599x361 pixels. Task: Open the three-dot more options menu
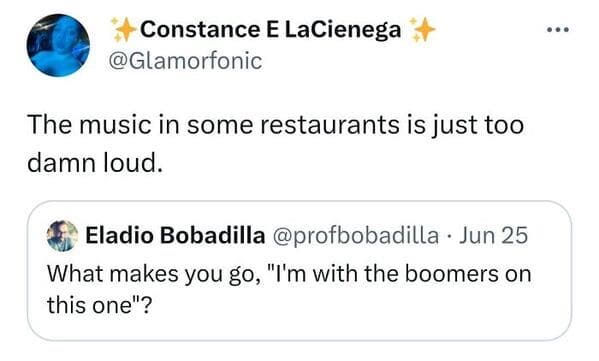coord(558,29)
